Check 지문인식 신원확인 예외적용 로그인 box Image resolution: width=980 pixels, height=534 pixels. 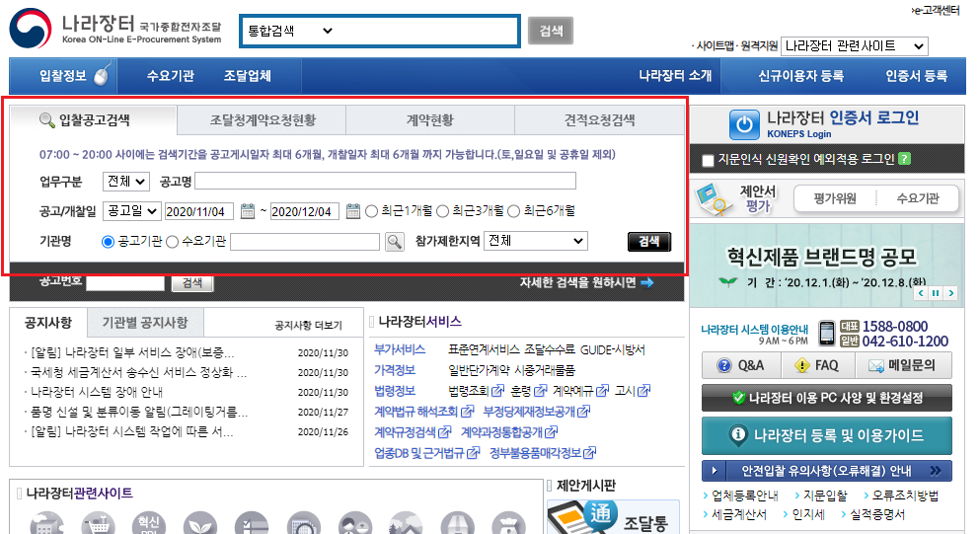[x=709, y=161]
